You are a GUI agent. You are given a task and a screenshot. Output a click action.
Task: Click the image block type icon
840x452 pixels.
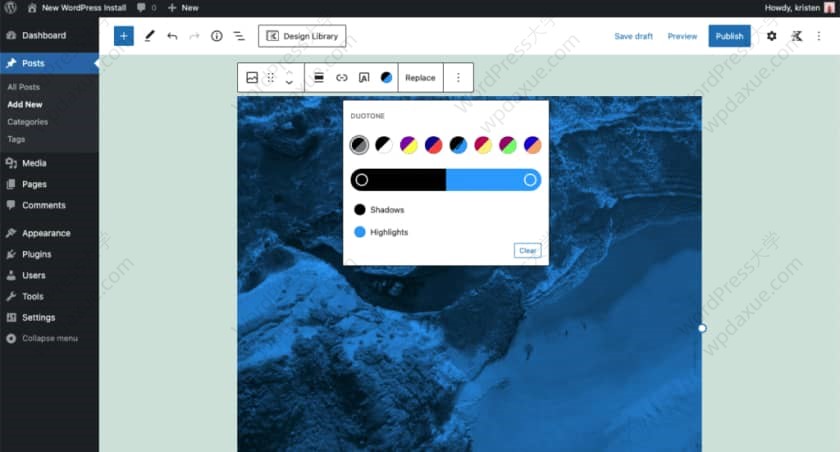252,78
